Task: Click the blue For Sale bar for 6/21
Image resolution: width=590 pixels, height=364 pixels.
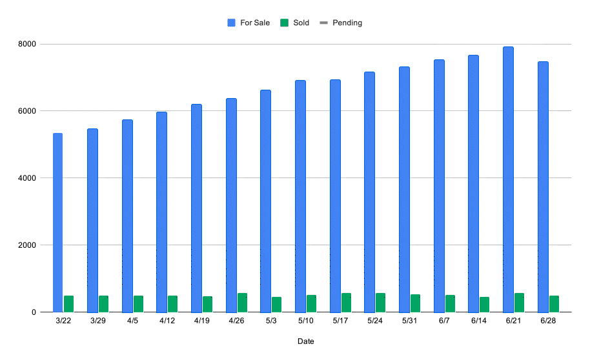Action: pyautogui.click(x=509, y=179)
